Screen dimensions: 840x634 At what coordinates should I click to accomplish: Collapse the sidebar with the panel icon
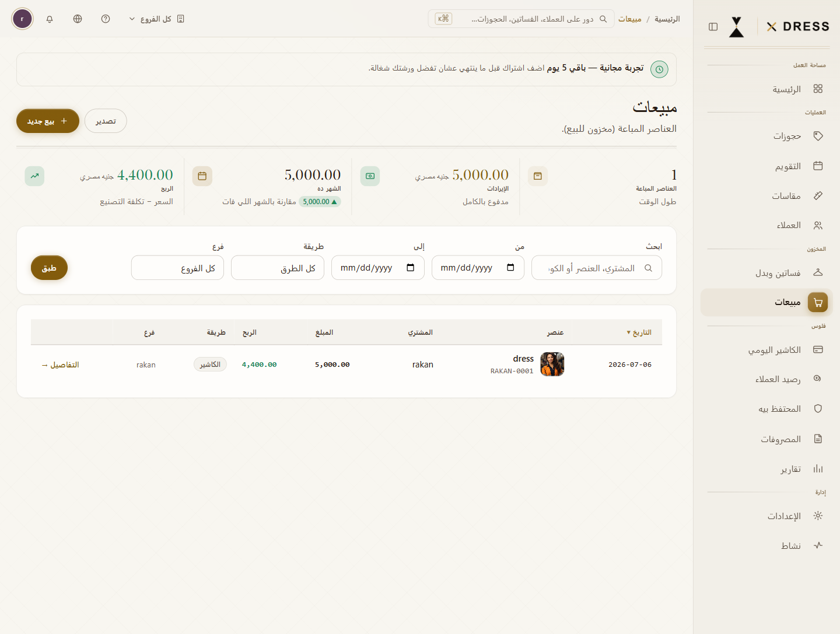(x=713, y=27)
